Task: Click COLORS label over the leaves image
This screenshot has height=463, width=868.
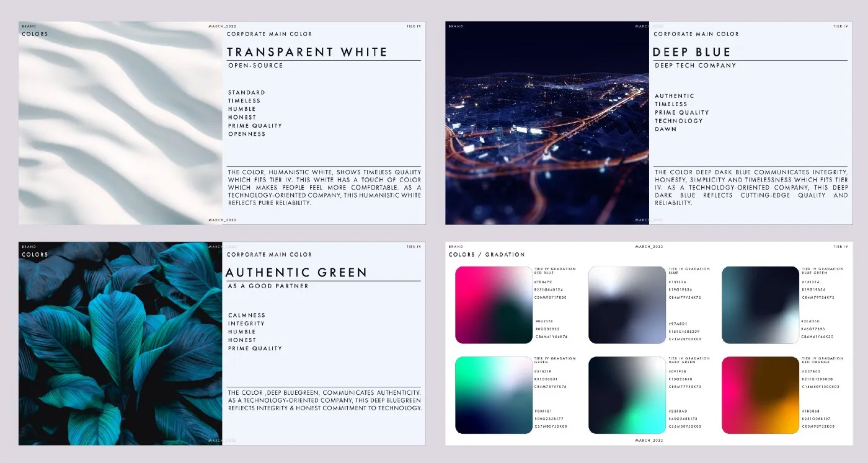Action: click(35, 255)
